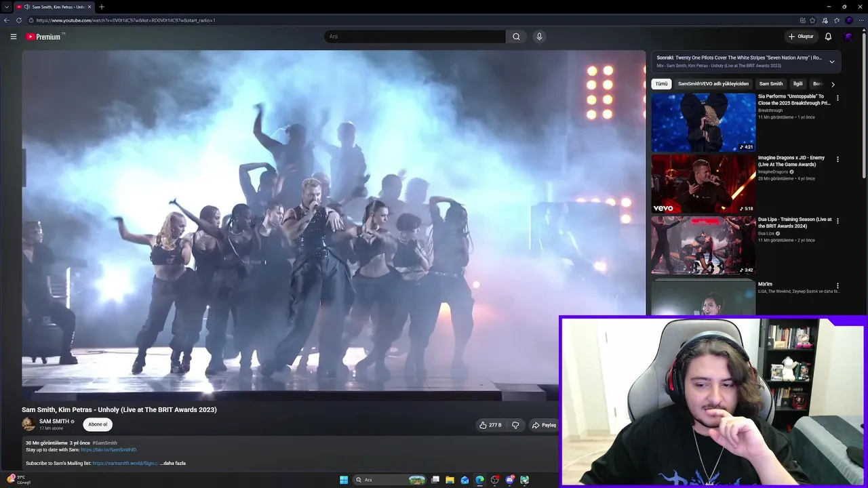The height and width of the screenshot is (488, 868).
Task: Open Windows Start menu
Action: [x=344, y=480]
